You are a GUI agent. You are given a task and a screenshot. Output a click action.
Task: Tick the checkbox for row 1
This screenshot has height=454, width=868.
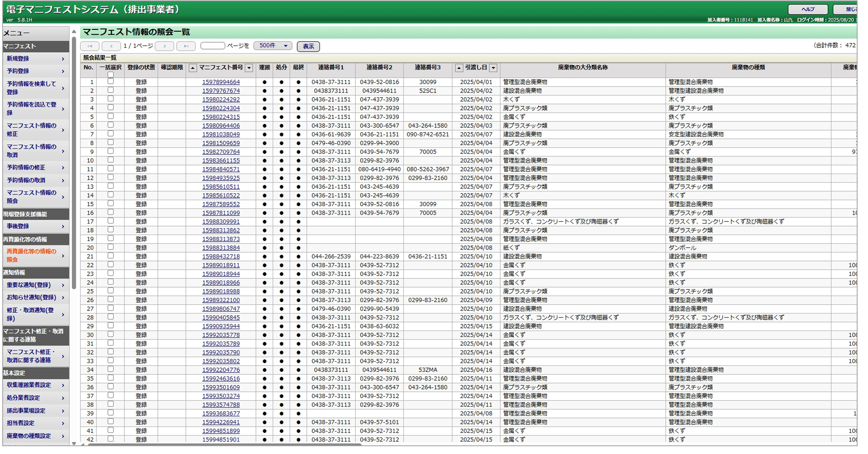point(110,81)
